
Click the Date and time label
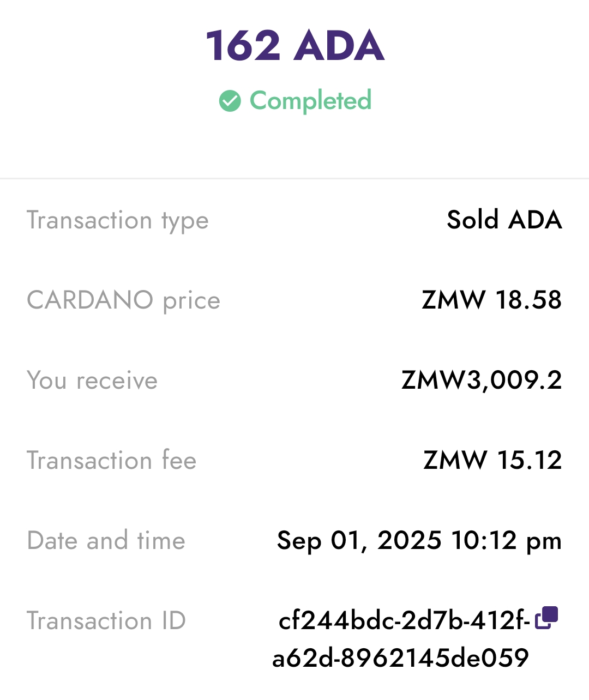pos(106,541)
